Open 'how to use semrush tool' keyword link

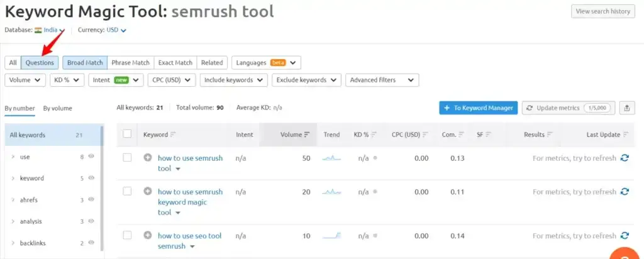pos(190,163)
